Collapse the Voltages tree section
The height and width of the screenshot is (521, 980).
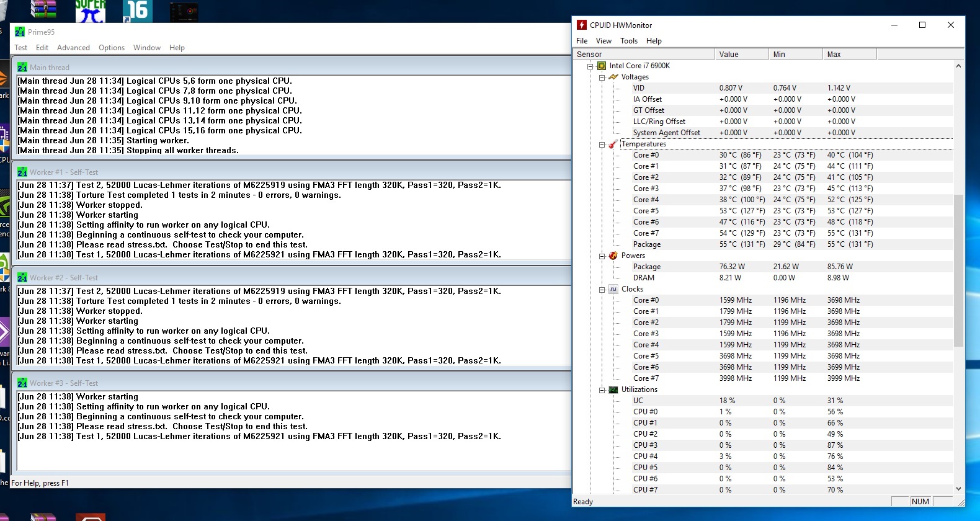pos(602,78)
